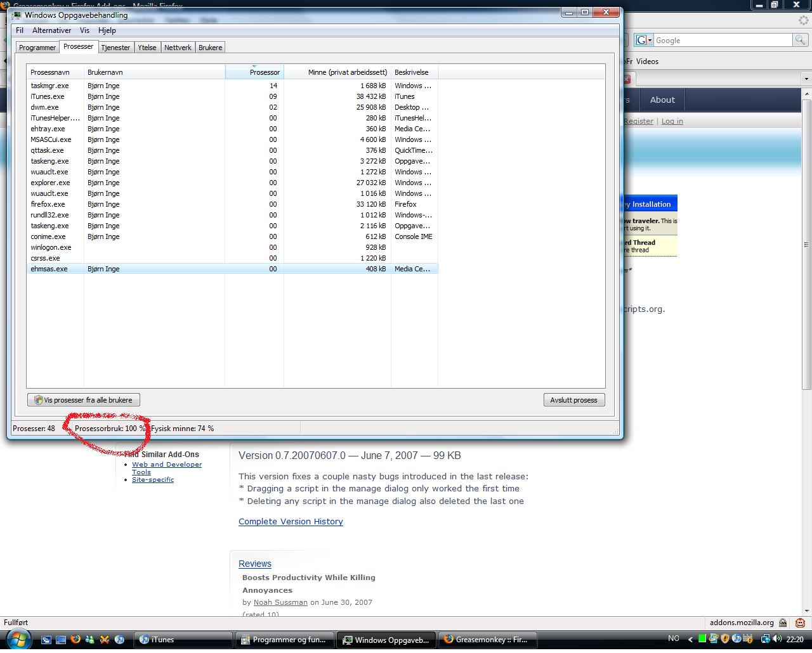The height and width of the screenshot is (653, 812).
Task: Click the shield icon on Vis prosesser button
Action: pyautogui.click(x=39, y=400)
